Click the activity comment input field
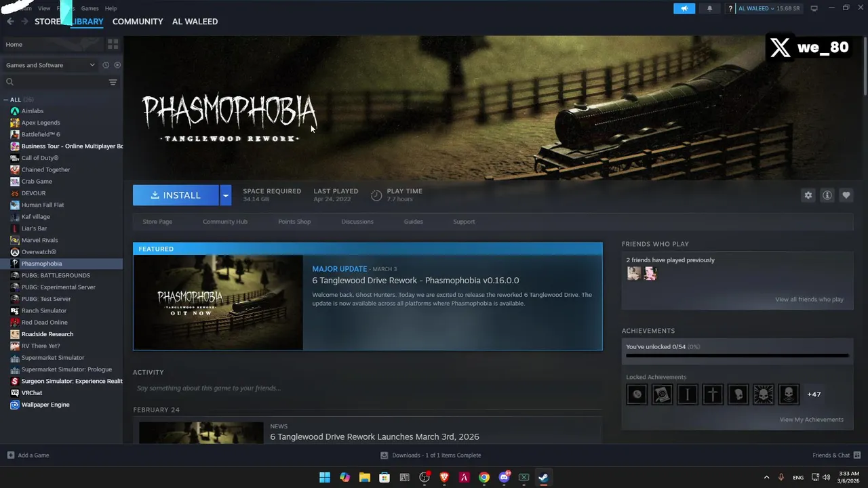Image resolution: width=868 pixels, height=488 pixels. (367, 388)
